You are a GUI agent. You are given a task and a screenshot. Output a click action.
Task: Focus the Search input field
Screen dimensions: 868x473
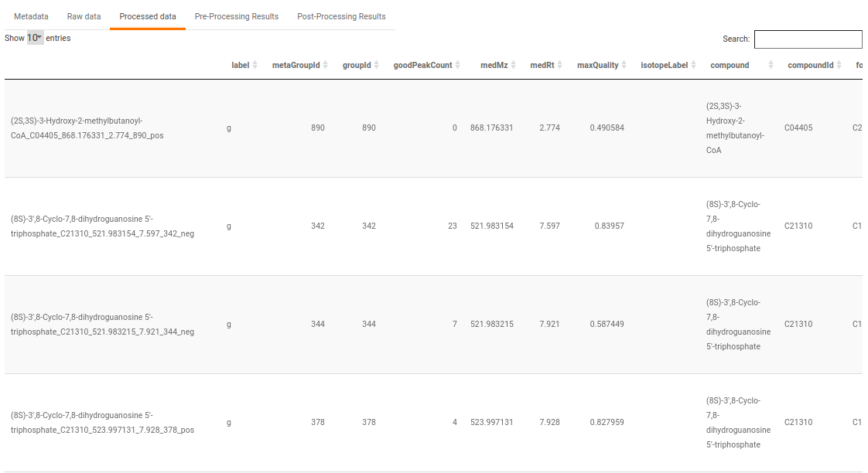[x=808, y=39]
